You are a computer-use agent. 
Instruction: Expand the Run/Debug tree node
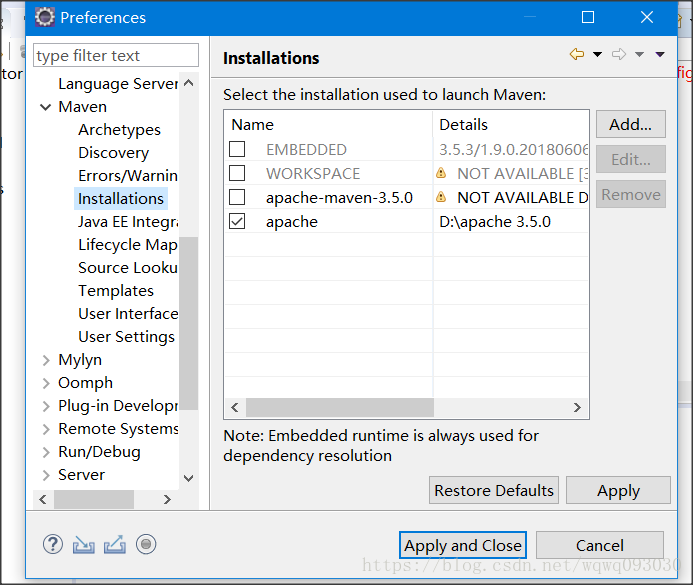point(46,452)
